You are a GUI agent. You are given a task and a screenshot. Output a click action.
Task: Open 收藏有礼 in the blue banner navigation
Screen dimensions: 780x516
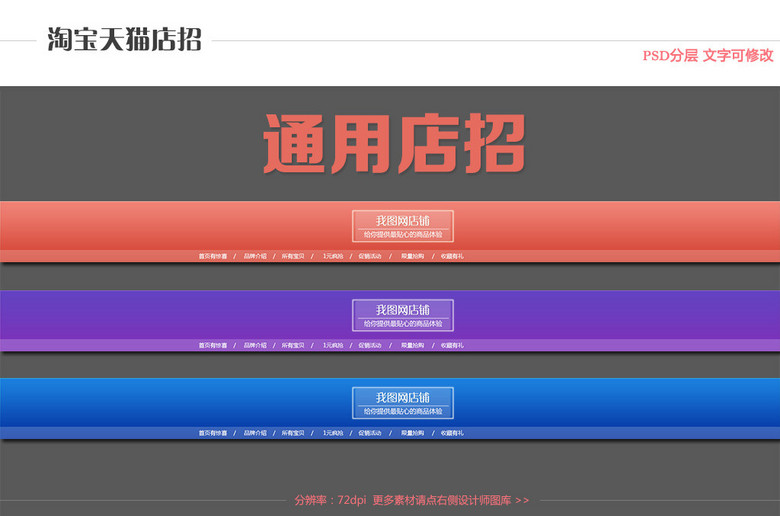[x=452, y=433]
